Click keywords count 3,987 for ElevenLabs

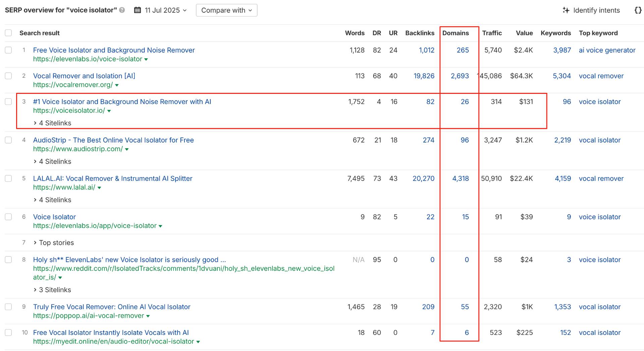pos(562,50)
